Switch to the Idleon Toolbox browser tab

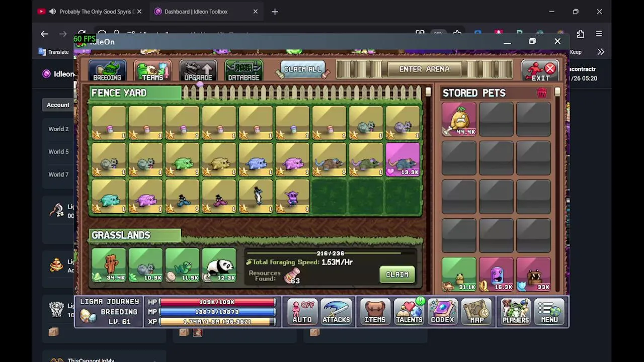pyautogui.click(x=206, y=12)
